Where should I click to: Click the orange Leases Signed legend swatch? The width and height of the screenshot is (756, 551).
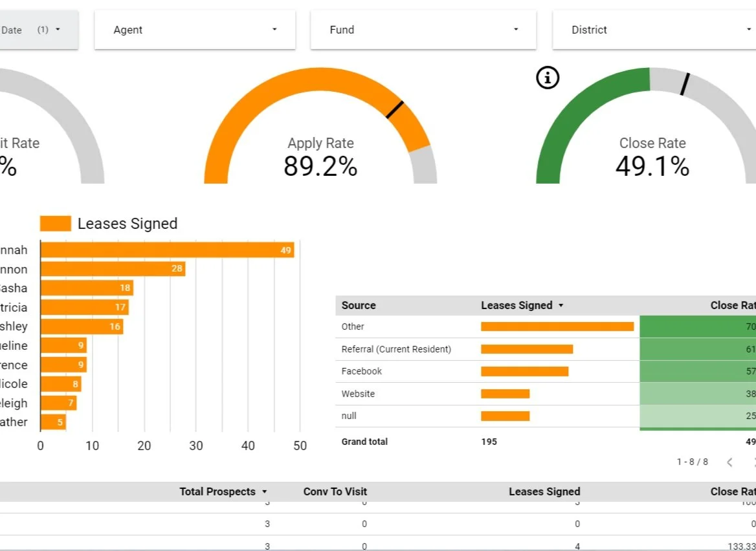click(55, 223)
